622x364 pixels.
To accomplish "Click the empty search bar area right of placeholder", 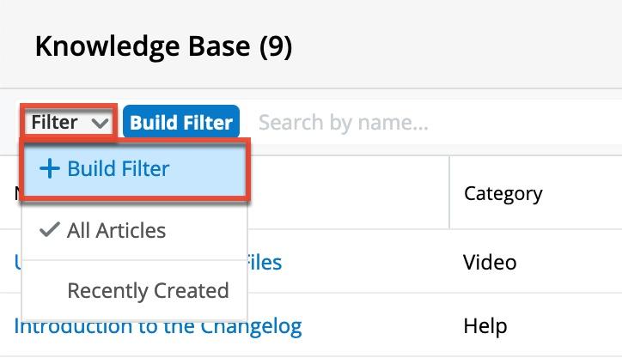I will [x=533, y=123].
